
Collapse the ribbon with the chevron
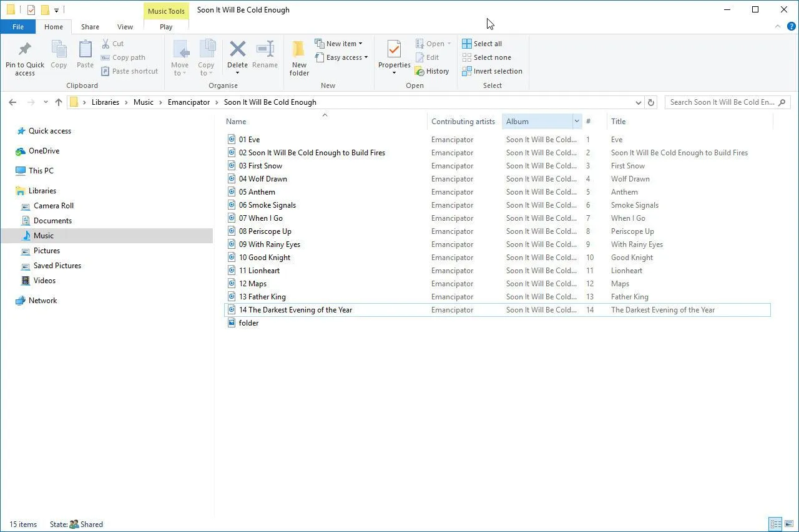click(777, 27)
